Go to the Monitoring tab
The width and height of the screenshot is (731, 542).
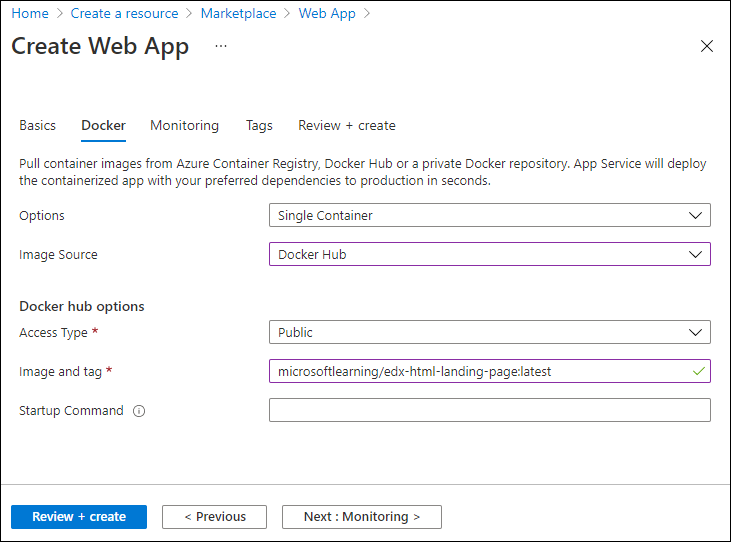185,125
